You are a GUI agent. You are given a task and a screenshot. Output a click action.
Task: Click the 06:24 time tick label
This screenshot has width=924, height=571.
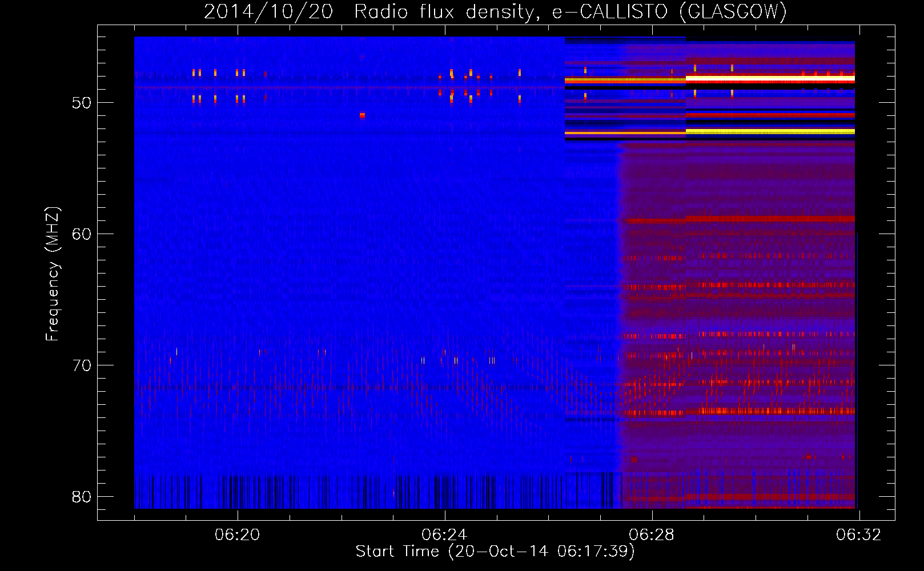click(x=444, y=535)
